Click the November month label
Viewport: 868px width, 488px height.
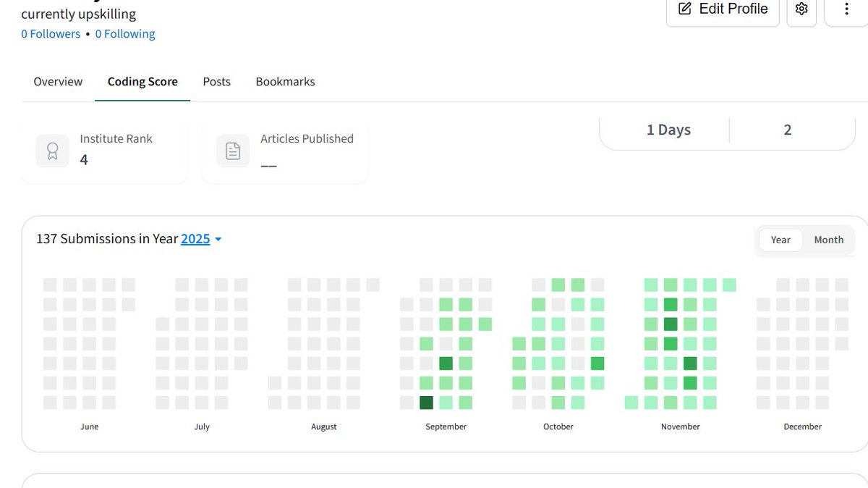click(681, 426)
